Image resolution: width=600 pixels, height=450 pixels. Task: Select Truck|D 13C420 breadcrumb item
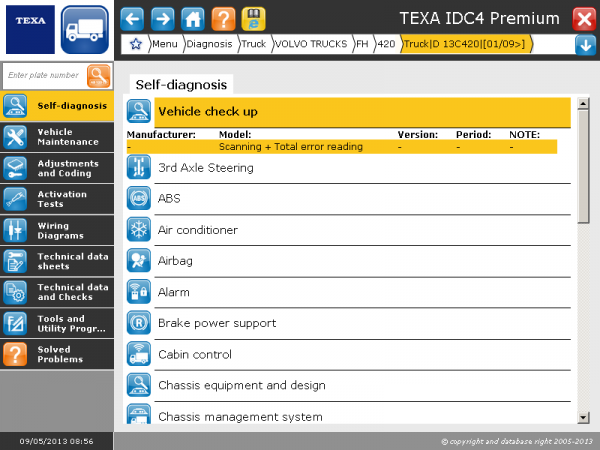(x=465, y=44)
